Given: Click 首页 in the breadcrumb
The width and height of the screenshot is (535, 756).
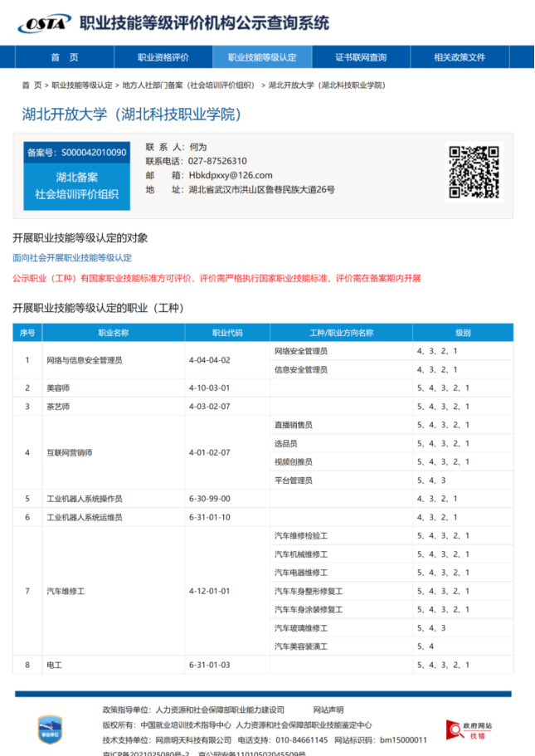Looking at the screenshot, I should [x=31, y=85].
